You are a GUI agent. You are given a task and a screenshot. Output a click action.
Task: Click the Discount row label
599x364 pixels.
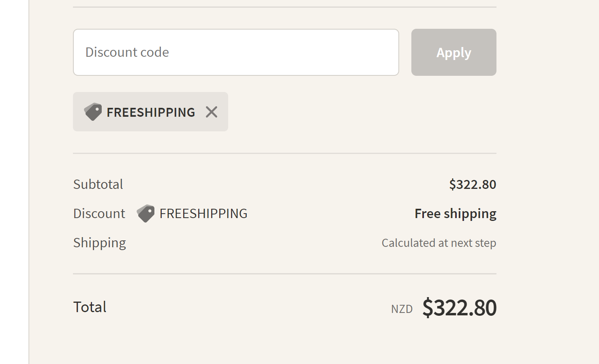pos(99,213)
